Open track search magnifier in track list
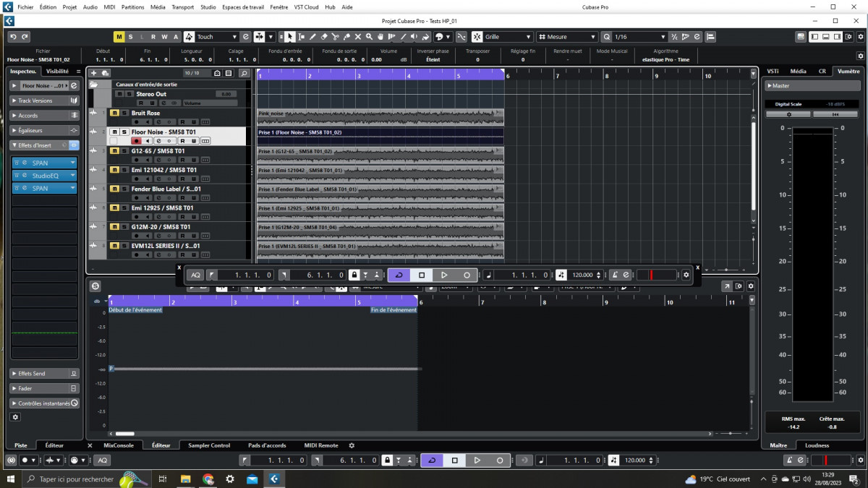This screenshot has width=868, height=488. tap(244, 73)
